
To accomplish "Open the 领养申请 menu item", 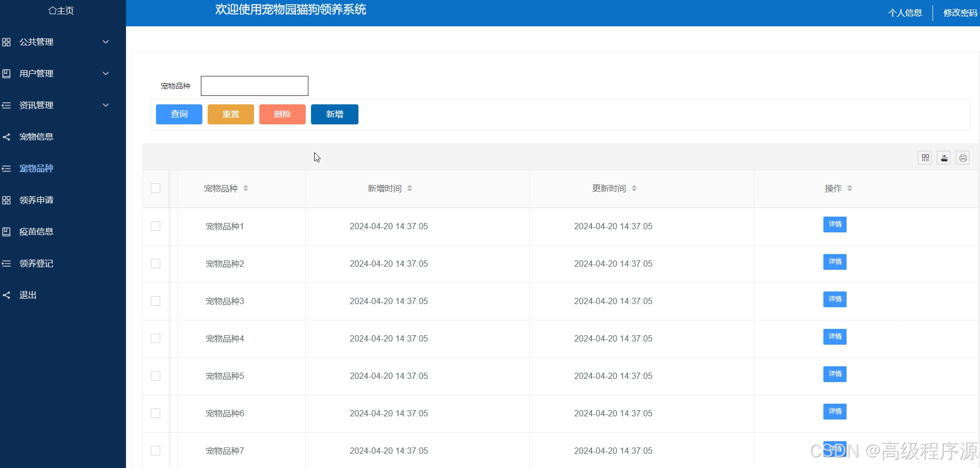I will 36,200.
